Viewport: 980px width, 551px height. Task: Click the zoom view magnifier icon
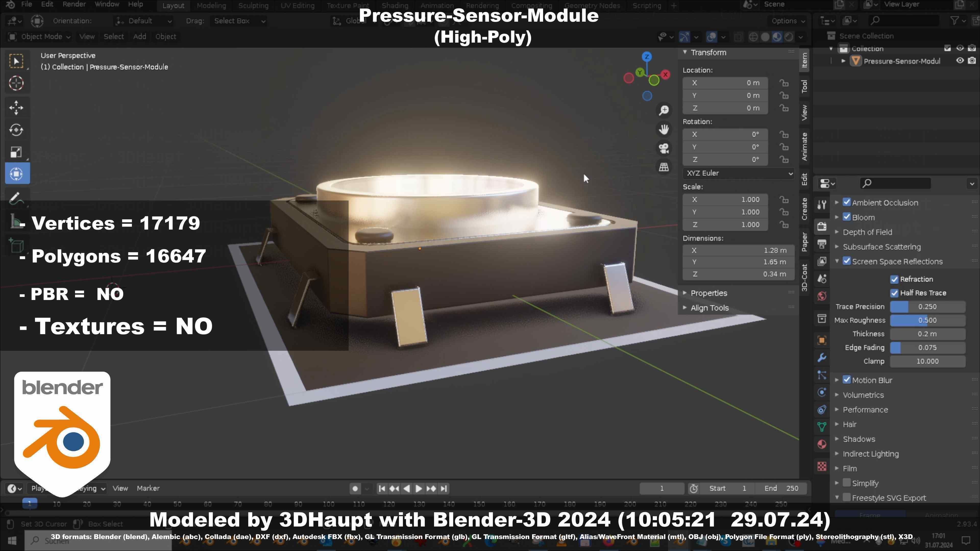[664, 110]
